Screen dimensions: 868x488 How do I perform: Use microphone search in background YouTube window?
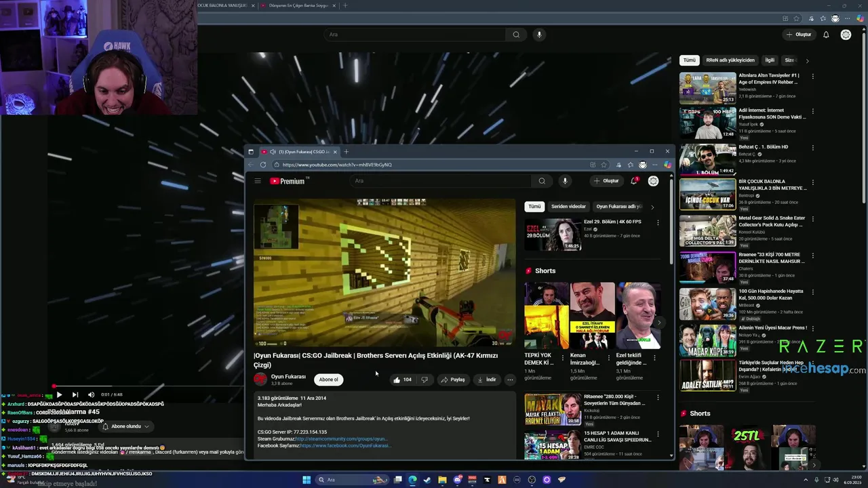click(x=539, y=35)
